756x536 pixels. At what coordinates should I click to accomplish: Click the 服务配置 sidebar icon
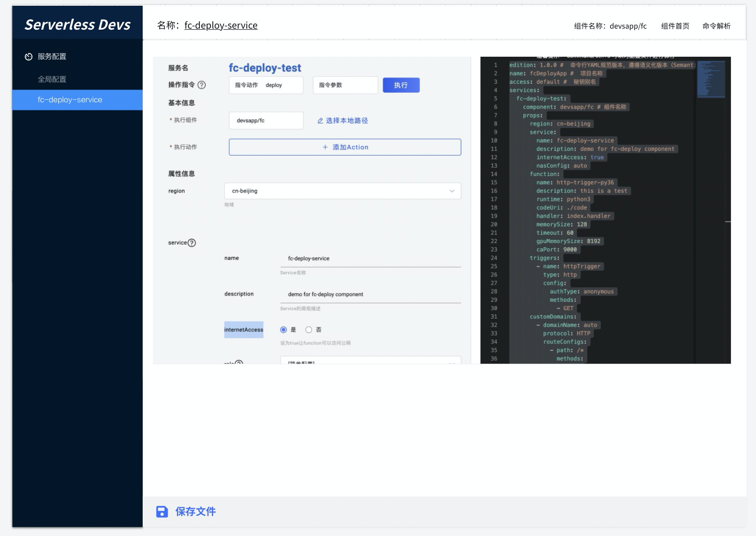[29, 57]
